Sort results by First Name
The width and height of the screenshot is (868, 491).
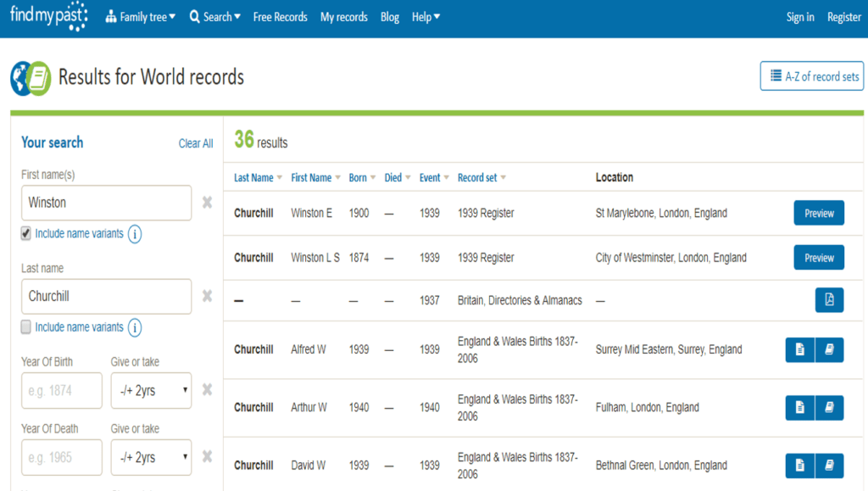[315, 178]
